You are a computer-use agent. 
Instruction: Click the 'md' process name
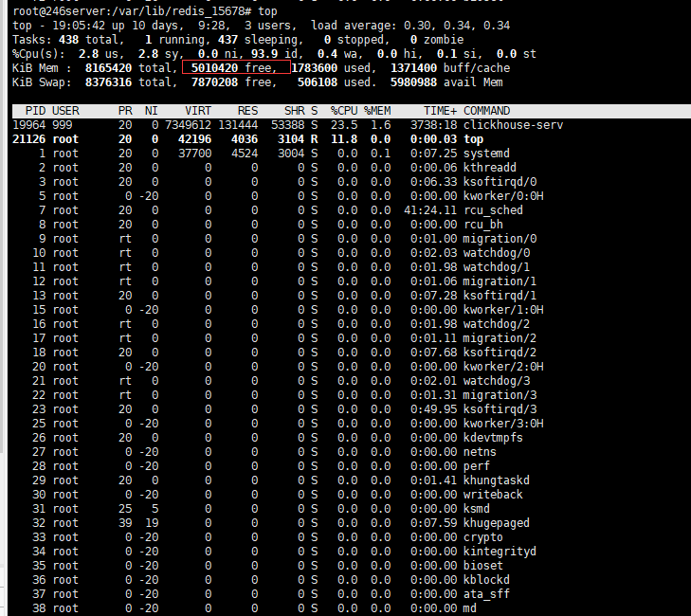(x=470, y=608)
